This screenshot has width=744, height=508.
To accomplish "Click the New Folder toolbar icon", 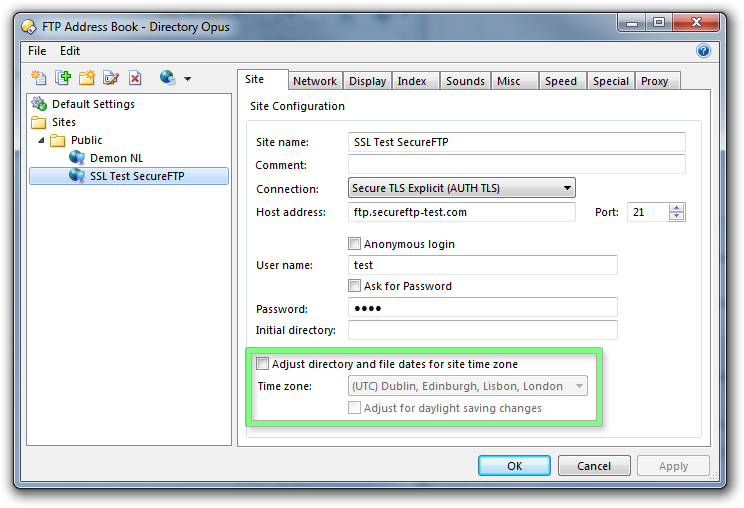I will [87, 77].
